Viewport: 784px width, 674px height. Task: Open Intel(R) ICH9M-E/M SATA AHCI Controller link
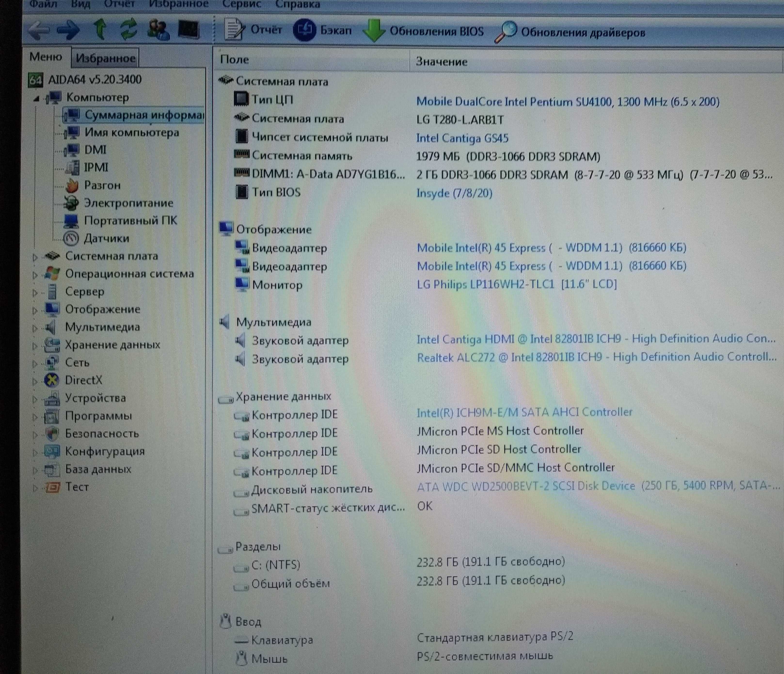[524, 412]
